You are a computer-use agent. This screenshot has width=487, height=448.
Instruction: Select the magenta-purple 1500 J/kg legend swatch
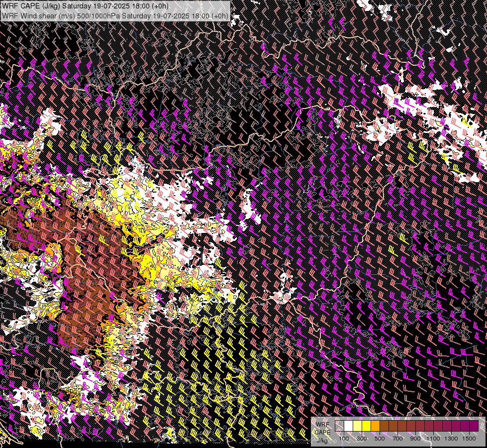[x=474, y=426]
